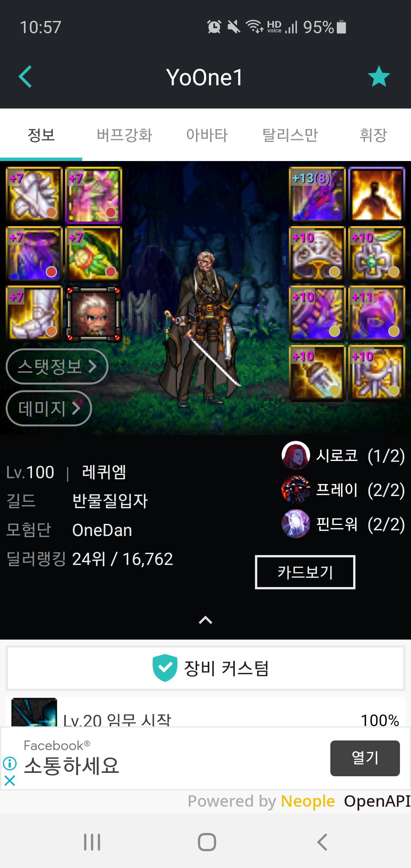Viewport: 411px width, 868px height.
Task: Select the flaming silhouette title icon
Action: pyautogui.click(x=376, y=195)
